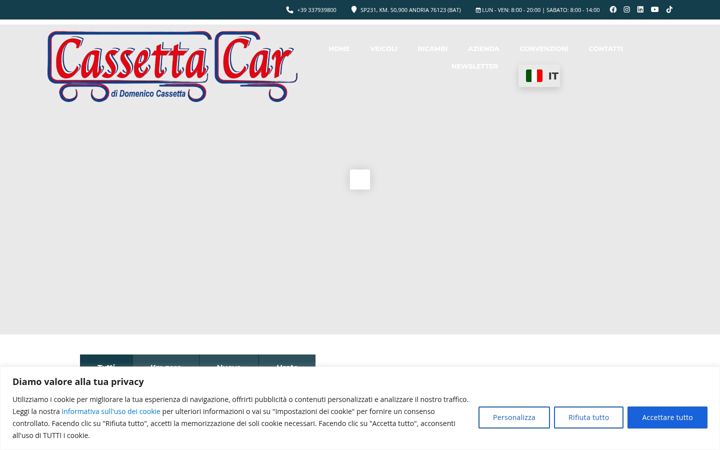Click the 'Diamo valore alla tua privacy' heading
Viewport: 720px width, 450px height.
click(78, 382)
